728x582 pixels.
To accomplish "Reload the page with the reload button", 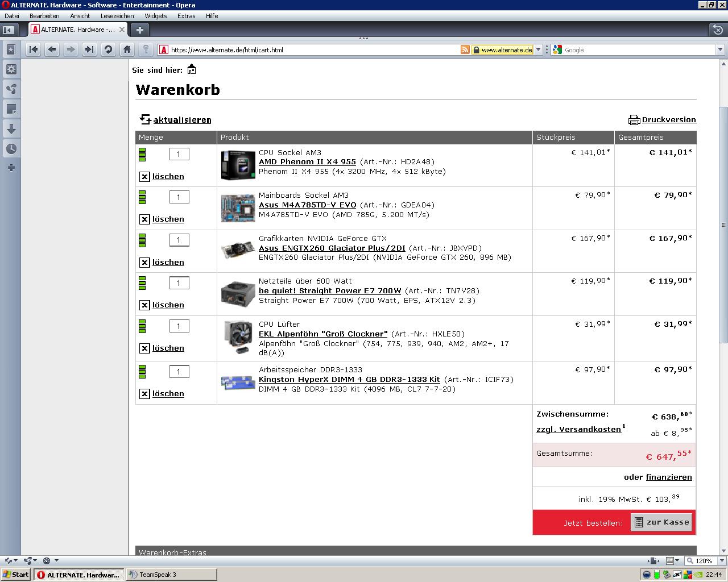I will click(x=108, y=49).
